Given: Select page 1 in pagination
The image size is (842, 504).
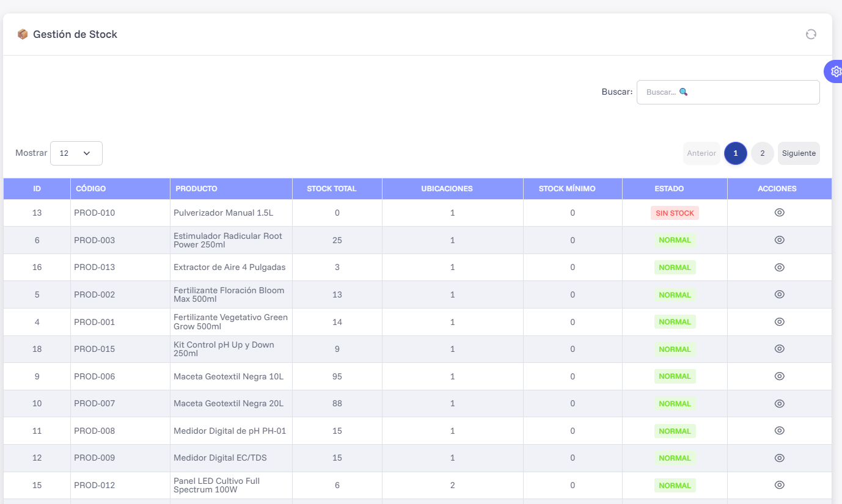Looking at the screenshot, I should 736,153.
